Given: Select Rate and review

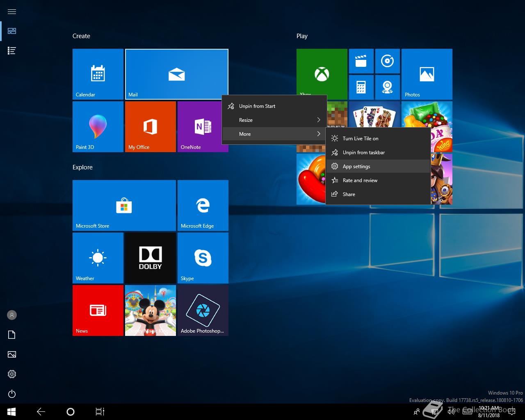Looking at the screenshot, I should (x=378, y=180).
